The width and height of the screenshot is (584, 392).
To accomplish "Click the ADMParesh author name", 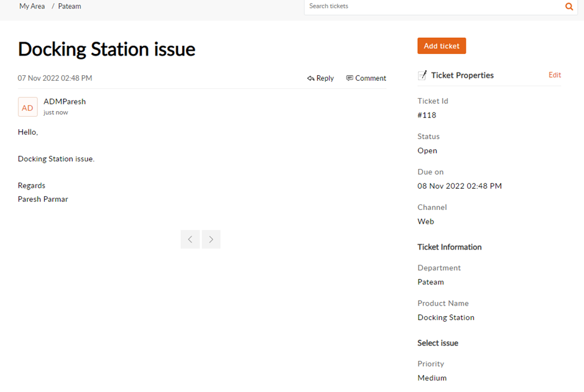I will (x=65, y=101).
